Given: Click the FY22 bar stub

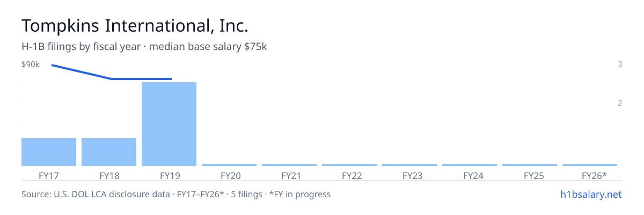Looking at the screenshot, I should [349, 165].
